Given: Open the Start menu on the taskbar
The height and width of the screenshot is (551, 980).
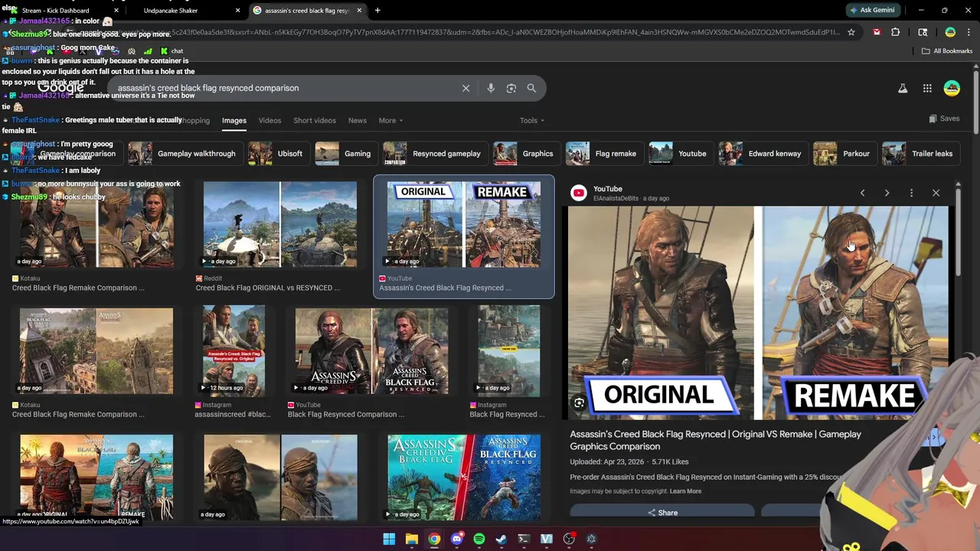Looking at the screenshot, I should click(389, 539).
